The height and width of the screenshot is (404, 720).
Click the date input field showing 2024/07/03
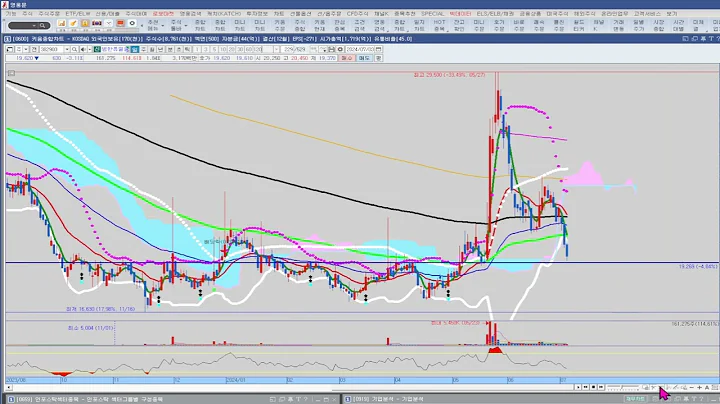(360, 49)
